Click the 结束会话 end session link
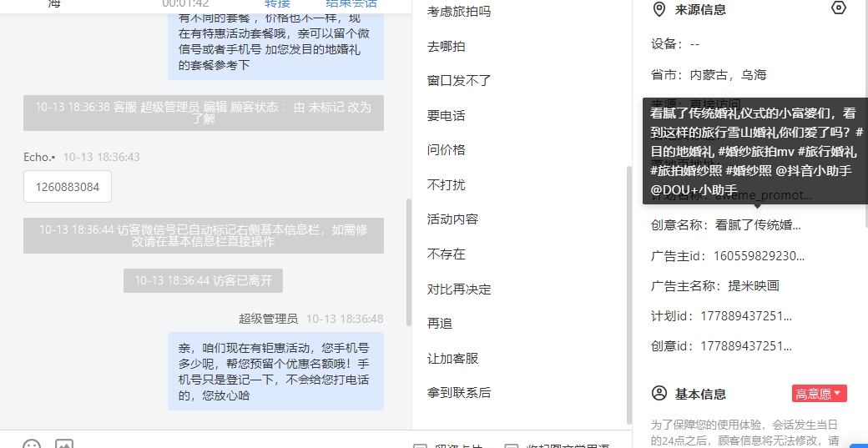 351,3
